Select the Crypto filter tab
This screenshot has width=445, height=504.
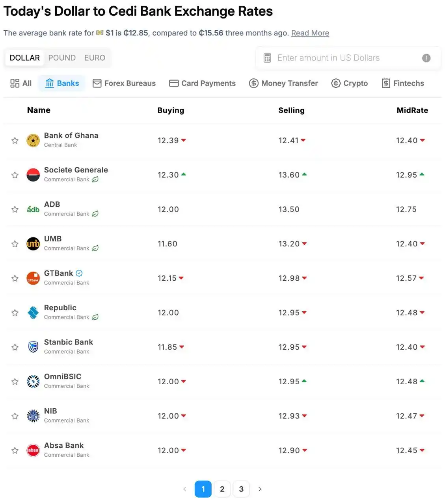[349, 83]
